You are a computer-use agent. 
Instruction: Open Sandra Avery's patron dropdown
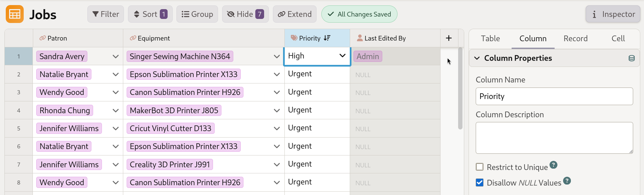[x=115, y=56]
